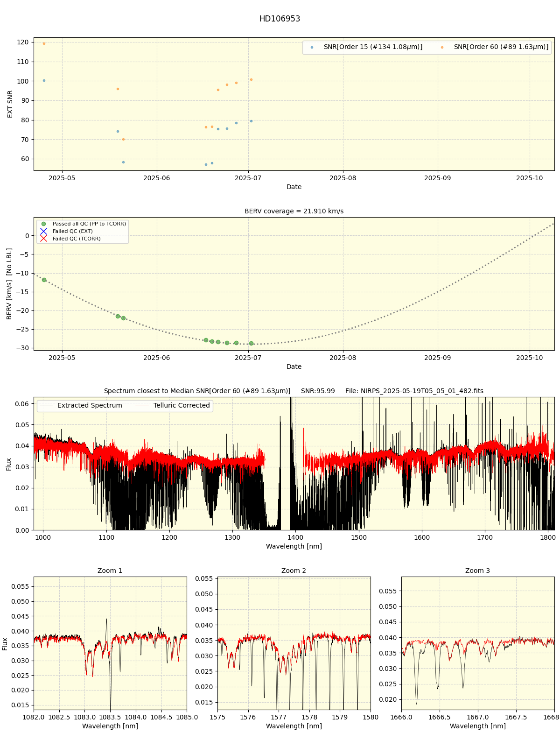This screenshot has width=560, height=747.
Task: Click the EXT SNR y-axis label
Action: click(x=10, y=104)
